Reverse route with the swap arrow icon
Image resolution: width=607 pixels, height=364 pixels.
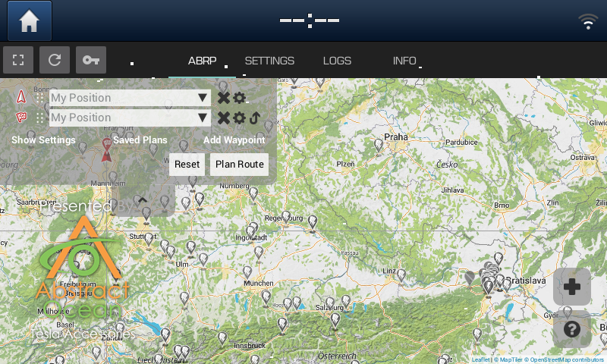pyautogui.click(x=255, y=118)
